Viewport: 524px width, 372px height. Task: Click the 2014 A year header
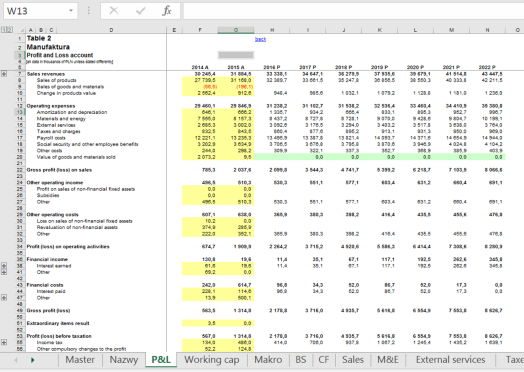click(x=200, y=67)
